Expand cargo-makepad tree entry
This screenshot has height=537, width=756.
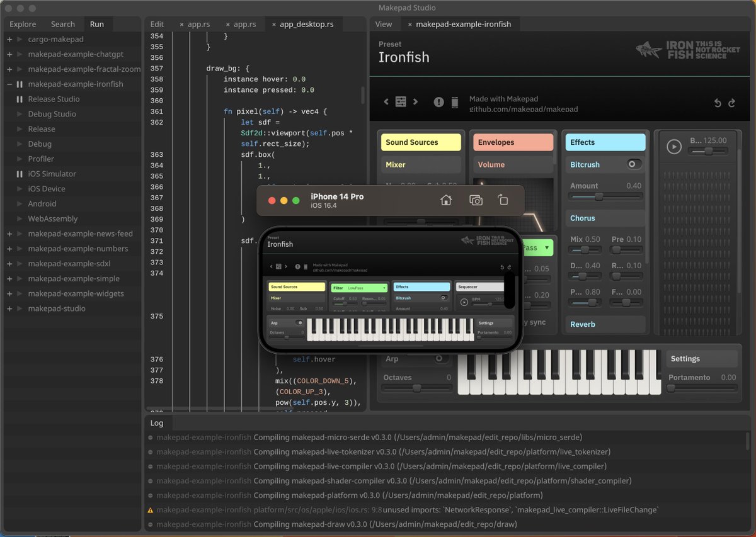point(9,39)
